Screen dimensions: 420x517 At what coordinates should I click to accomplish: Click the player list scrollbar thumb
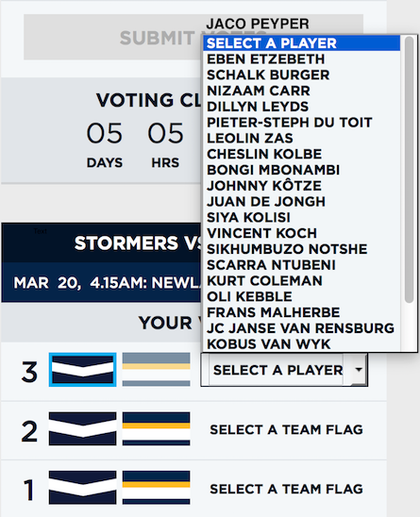(x=409, y=170)
